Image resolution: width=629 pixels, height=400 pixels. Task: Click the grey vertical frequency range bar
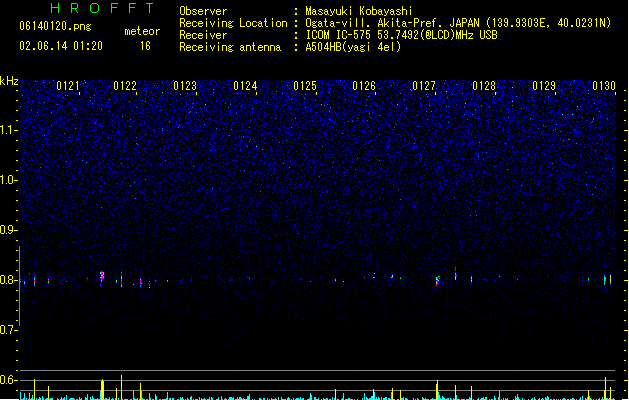(x=19, y=286)
